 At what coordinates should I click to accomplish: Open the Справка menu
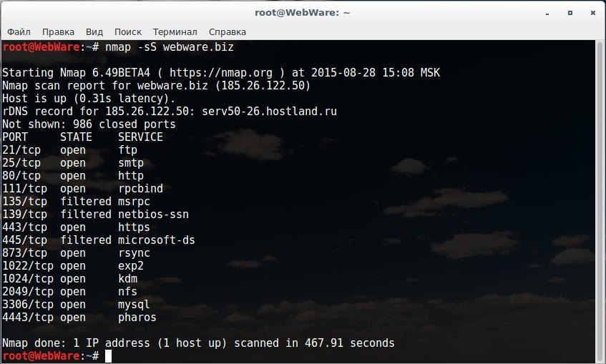click(228, 31)
